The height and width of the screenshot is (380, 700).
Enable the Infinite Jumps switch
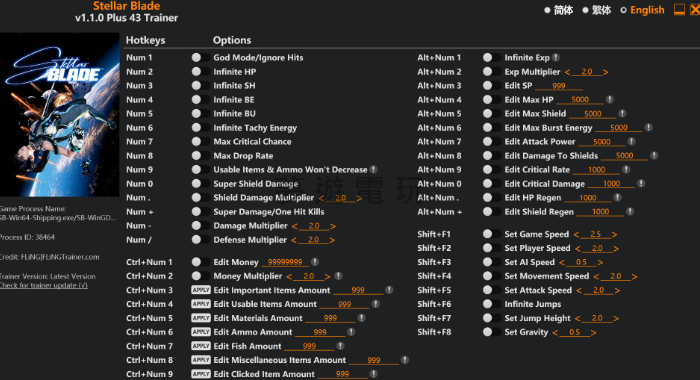click(x=491, y=304)
